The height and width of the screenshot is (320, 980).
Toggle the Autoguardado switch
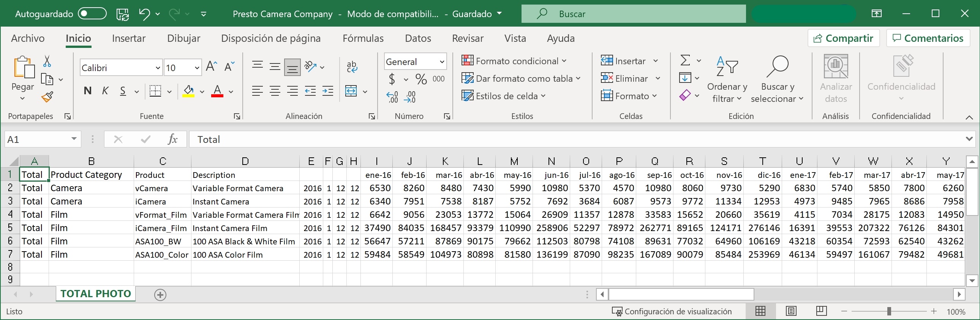click(x=92, y=14)
